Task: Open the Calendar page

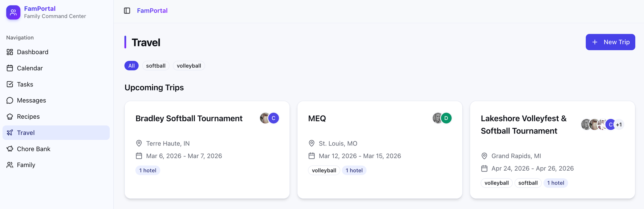Action: [30, 68]
